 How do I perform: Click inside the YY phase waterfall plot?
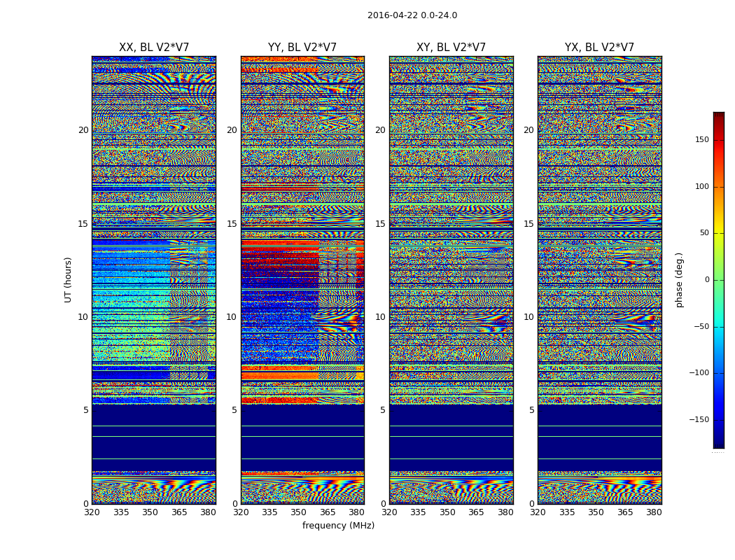302,280
